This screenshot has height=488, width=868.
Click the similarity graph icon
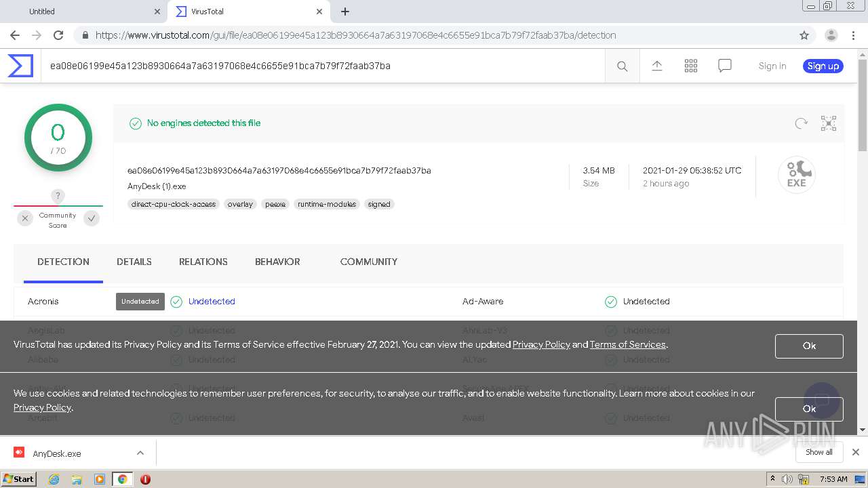pos(829,123)
